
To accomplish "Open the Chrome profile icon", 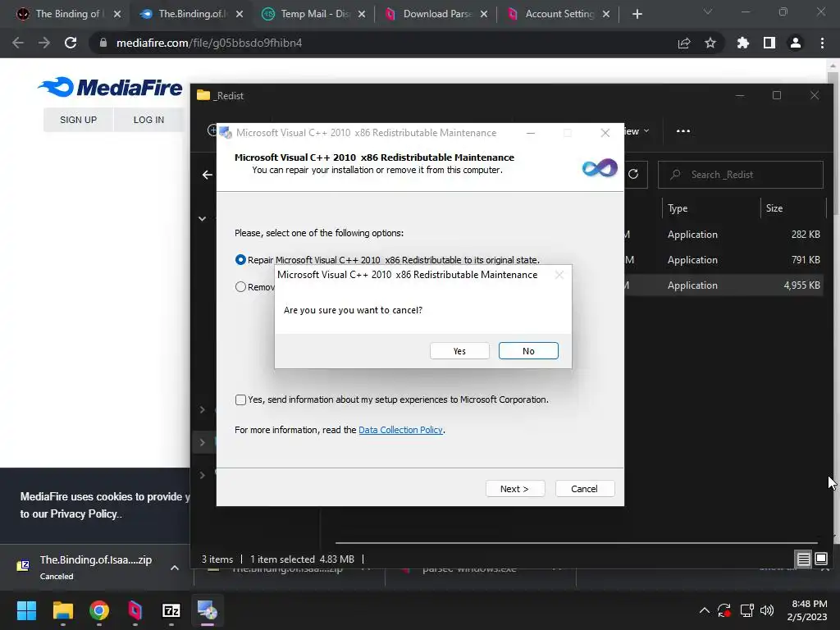I will coord(796,43).
